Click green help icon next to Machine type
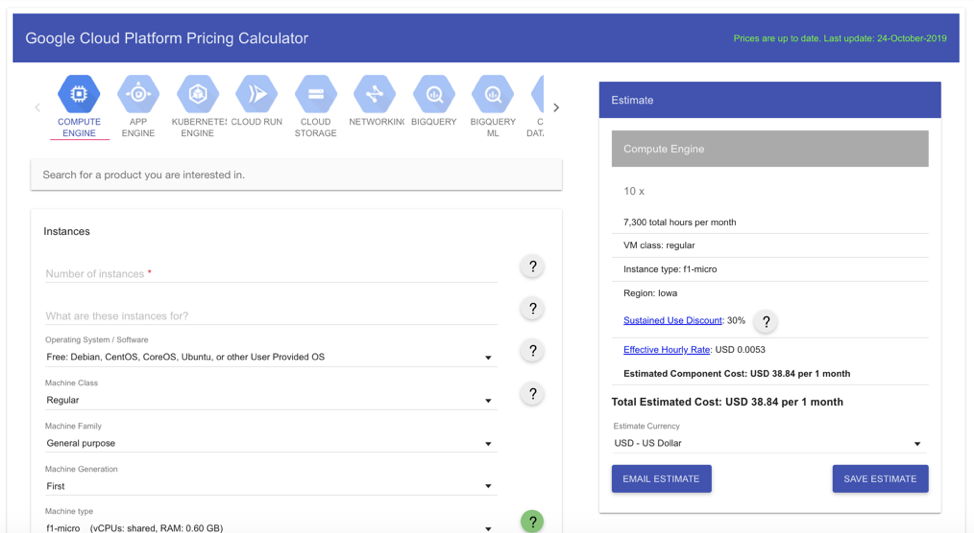The width and height of the screenshot is (974, 533). [x=532, y=521]
